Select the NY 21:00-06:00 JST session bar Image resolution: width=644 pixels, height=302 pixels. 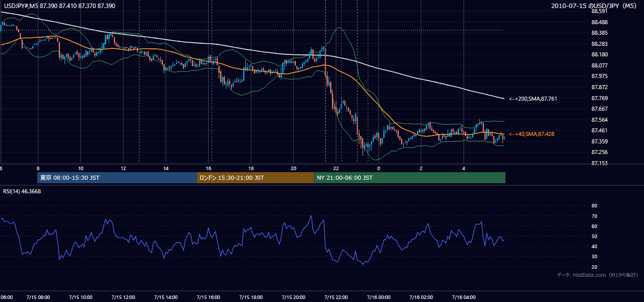tap(410, 178)
